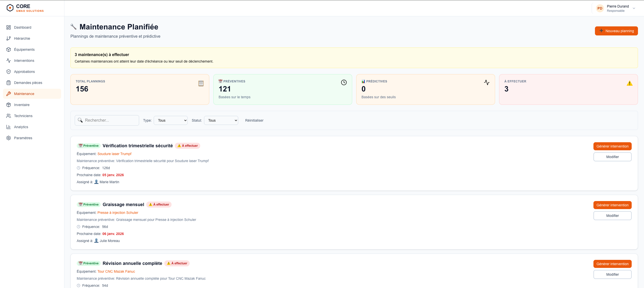The image size is (644, 288).
Task: Click the Préventives 121 card
Action: click(283, 89)
